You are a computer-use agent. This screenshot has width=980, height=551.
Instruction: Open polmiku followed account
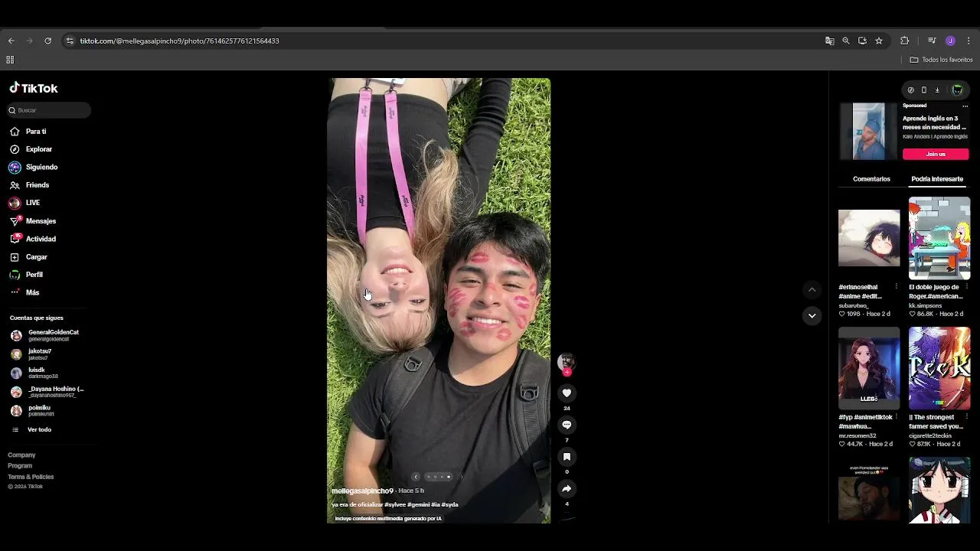point(32,410)
